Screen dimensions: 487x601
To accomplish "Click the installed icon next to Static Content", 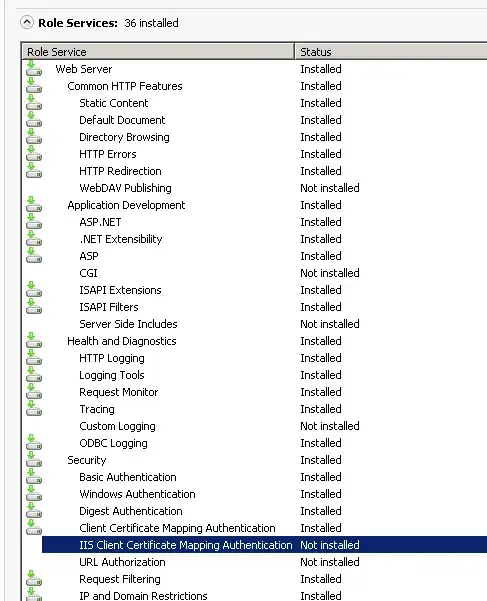I will pos(34,103).
